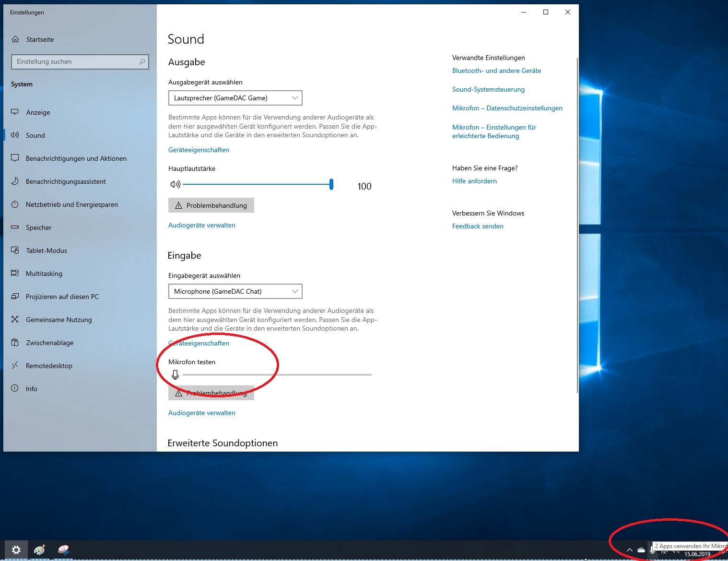This screenshot has width=728, height=561.
Task: Open Remotedesktop settings
Action: pos(80,366)
